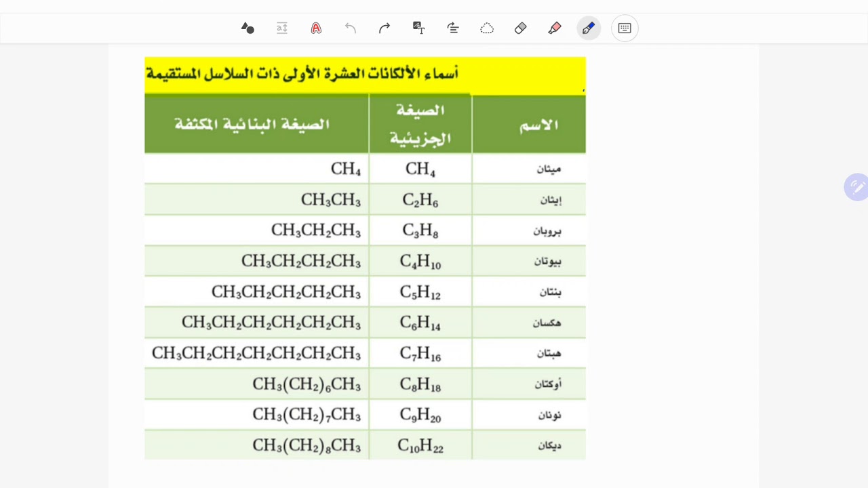Click the الصيغة البنائية المكثفة column header
Viewport: 868px width, 488px height.
[x=256, y=124]
